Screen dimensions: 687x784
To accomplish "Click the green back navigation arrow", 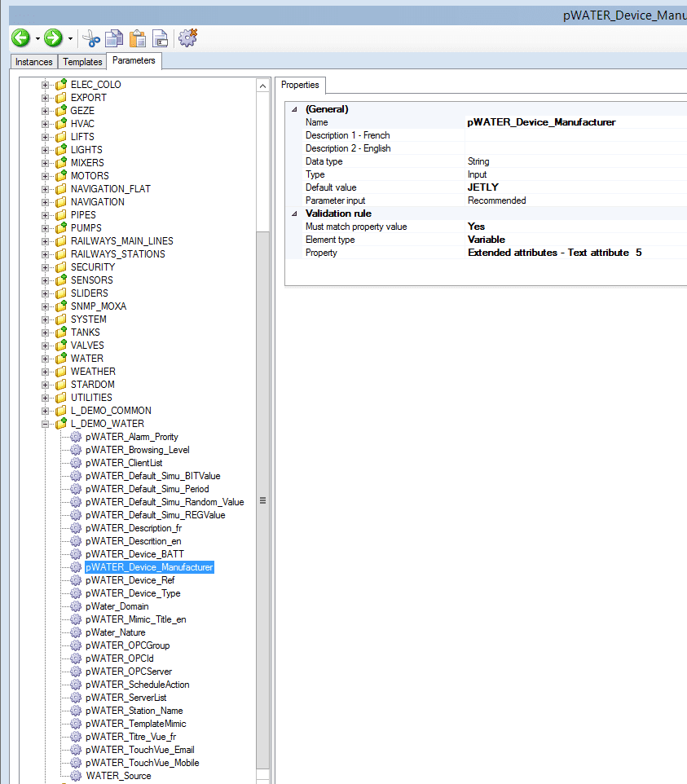I will click(20, 37).
